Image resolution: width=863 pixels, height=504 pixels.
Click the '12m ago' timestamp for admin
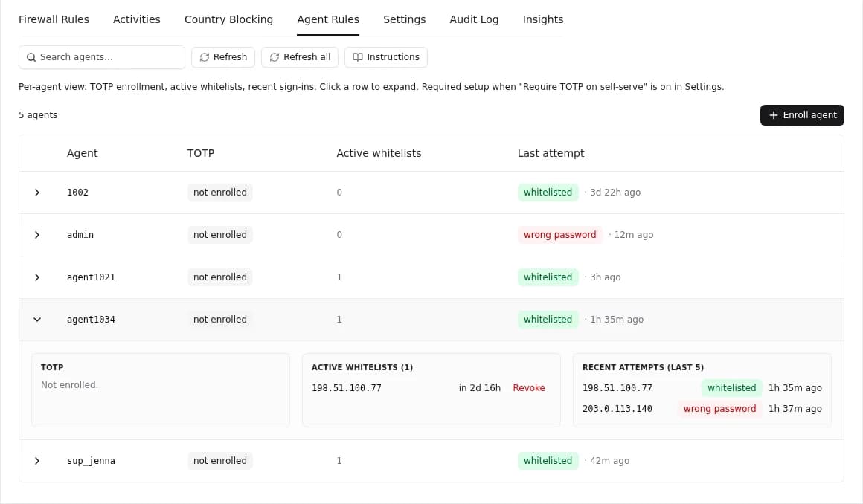click(x=634, y=235)
